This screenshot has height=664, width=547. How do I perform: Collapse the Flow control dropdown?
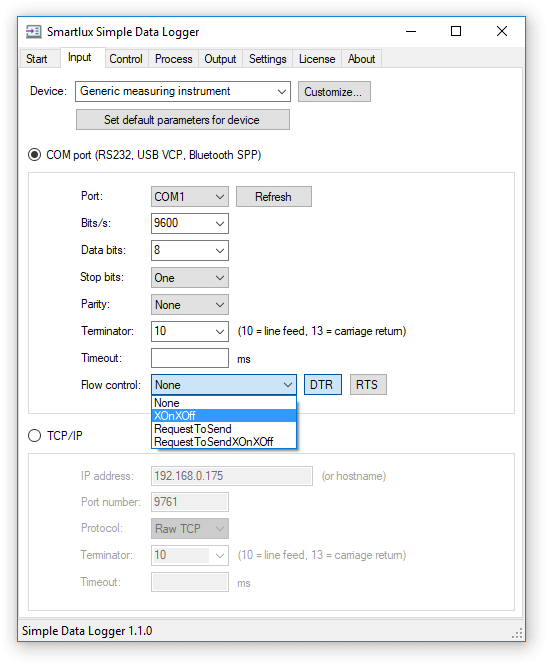coord(224,385)
